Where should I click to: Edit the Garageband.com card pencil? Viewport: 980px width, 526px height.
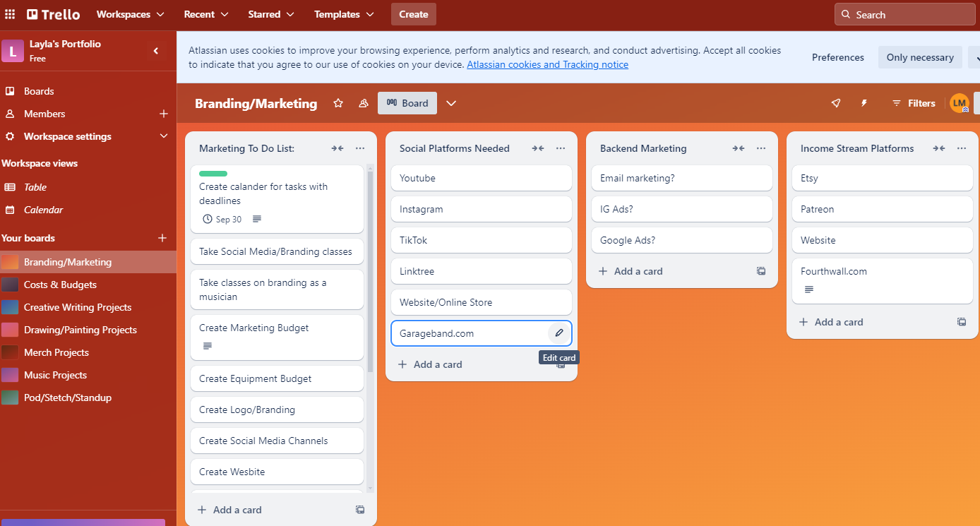(559, 333)
